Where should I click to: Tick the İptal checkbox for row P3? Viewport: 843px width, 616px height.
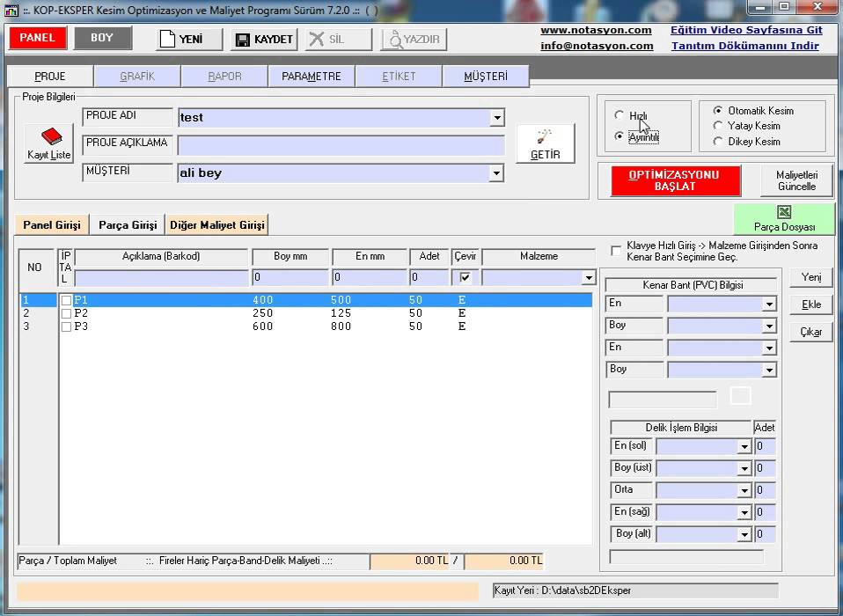point(66,326)
